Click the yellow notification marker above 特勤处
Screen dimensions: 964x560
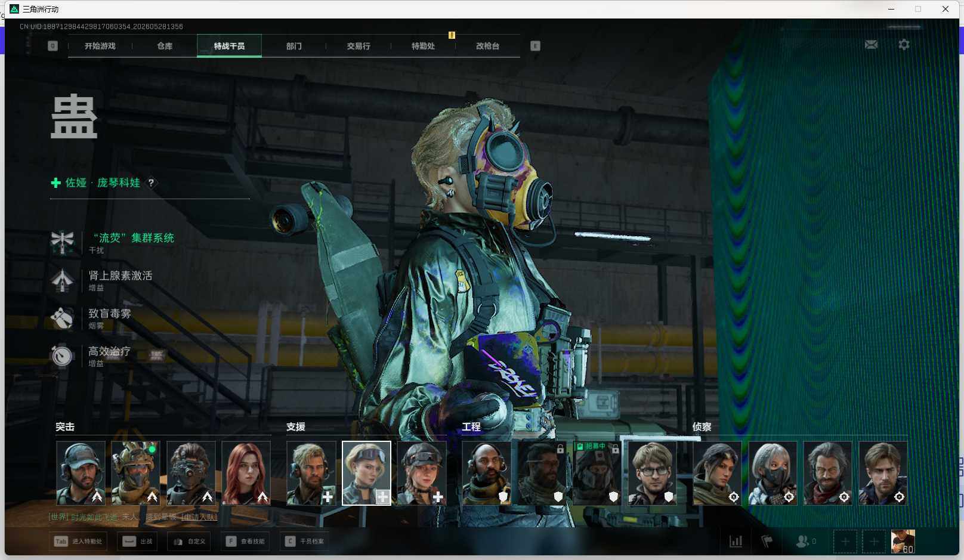pyautogui.click(x=452, y=35)
